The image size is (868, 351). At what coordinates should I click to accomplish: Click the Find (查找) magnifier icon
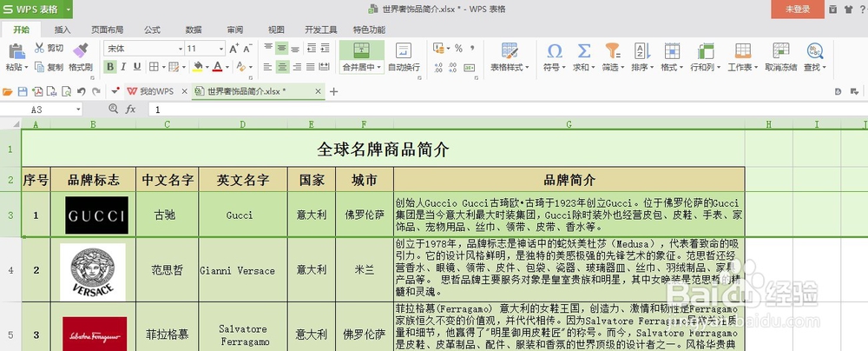[814, 50]
